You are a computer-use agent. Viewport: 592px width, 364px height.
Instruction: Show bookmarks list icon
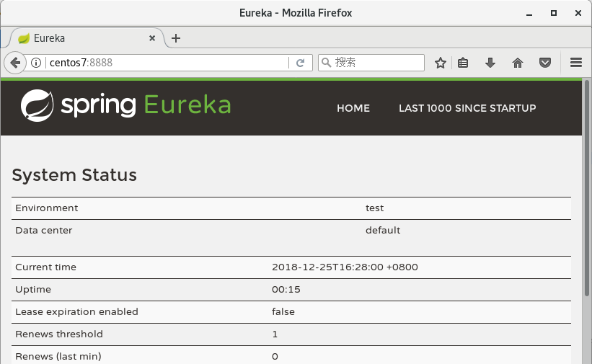[x=463, y=63]
